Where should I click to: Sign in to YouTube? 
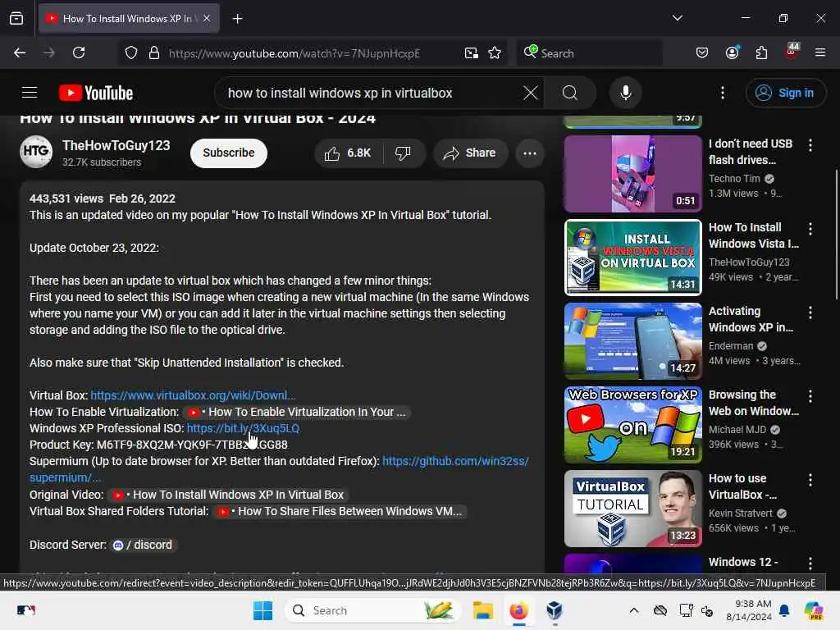pos(785,93)
